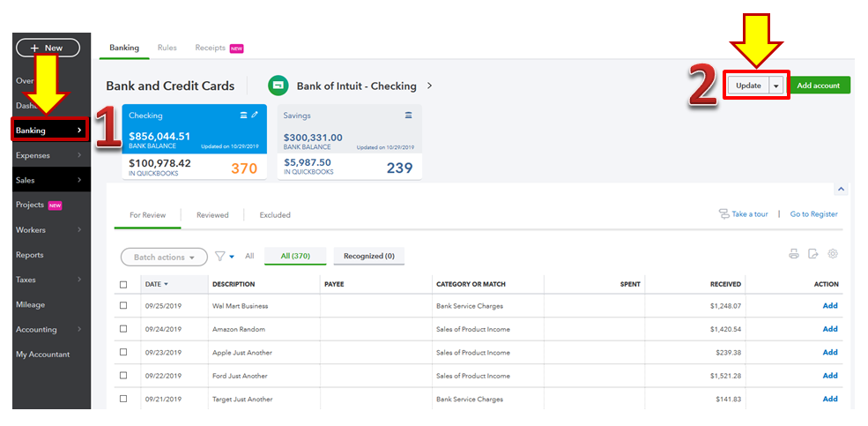Click the Update button
Screen dimensions: 868x426
pyautogui.click(x=748, y=86)
